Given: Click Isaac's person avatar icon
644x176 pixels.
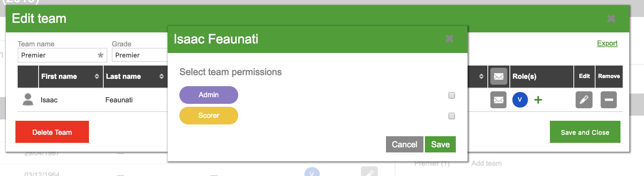Looking at the screenshot, I should [28, 99].
